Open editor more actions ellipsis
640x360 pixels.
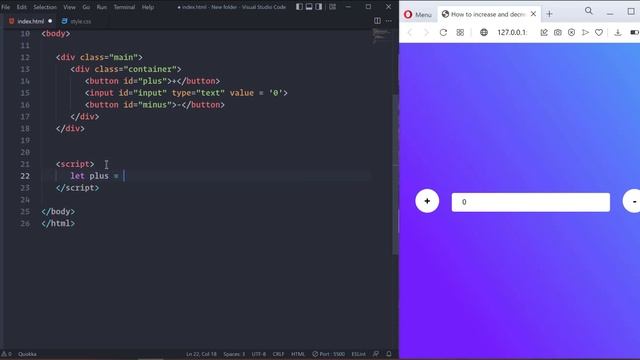(x=389, y=21)
